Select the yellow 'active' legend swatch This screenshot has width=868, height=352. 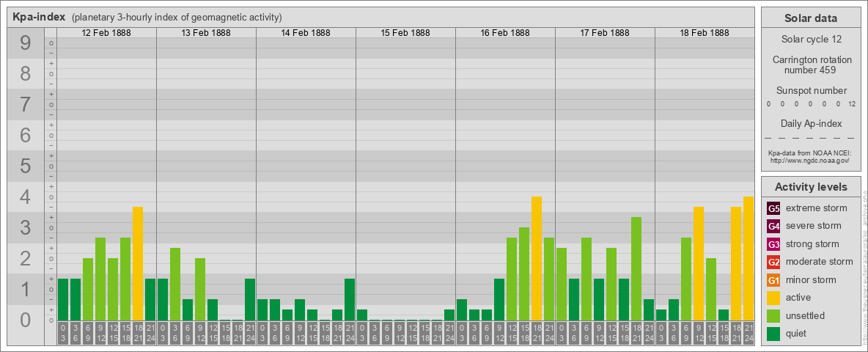[x=773, y=298]
